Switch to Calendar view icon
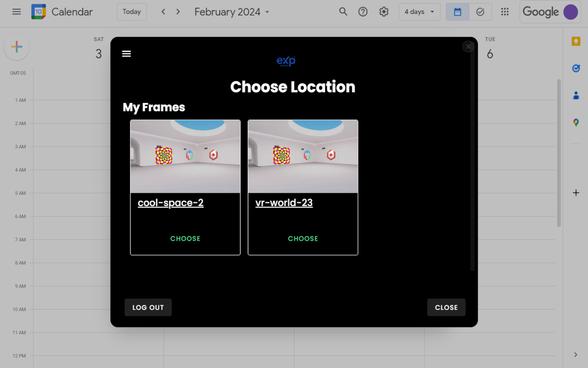This screenshot has width=588, height=368. point(458,12)
